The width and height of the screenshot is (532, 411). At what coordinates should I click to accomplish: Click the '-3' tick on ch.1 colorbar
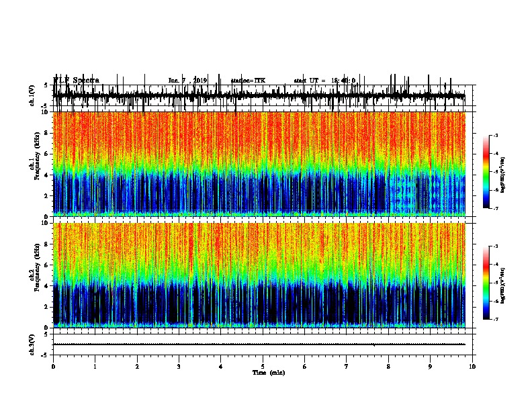click(495, 136)
